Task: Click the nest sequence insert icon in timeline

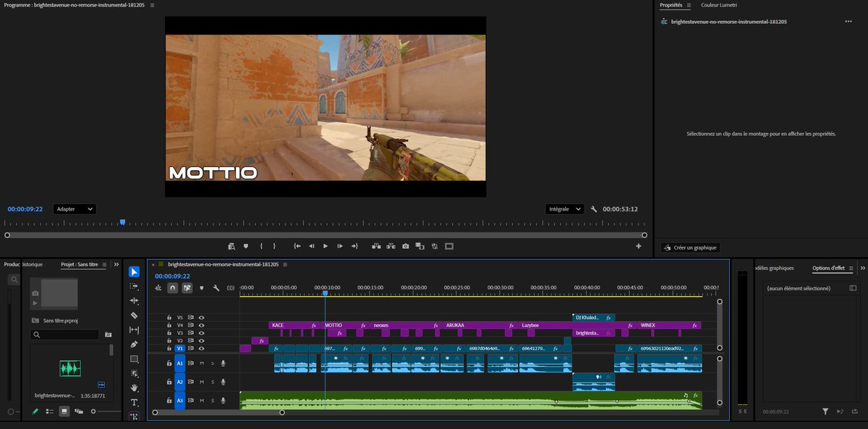Action: coord(158,288)
